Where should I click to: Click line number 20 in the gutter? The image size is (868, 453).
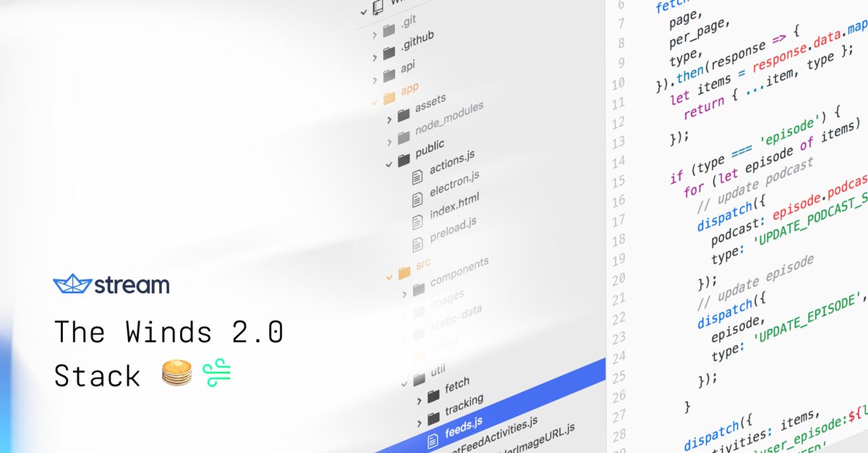tap(617, 279)
